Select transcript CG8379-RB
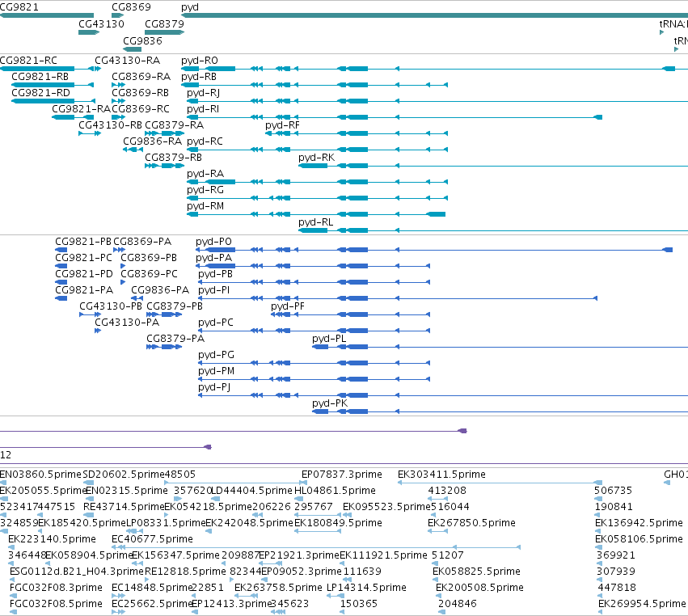This screenshot has height=616, width=688. pos(173,158)
